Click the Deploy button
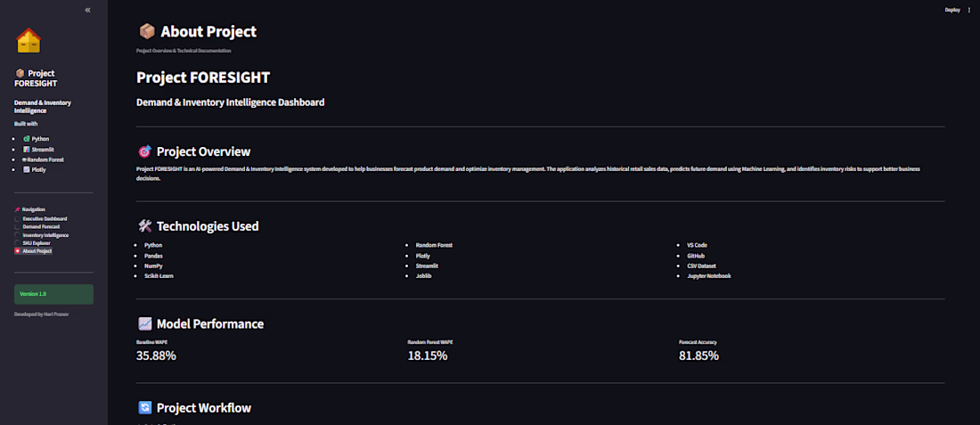This screenshot has height=425, width=980. click(952, 10)
